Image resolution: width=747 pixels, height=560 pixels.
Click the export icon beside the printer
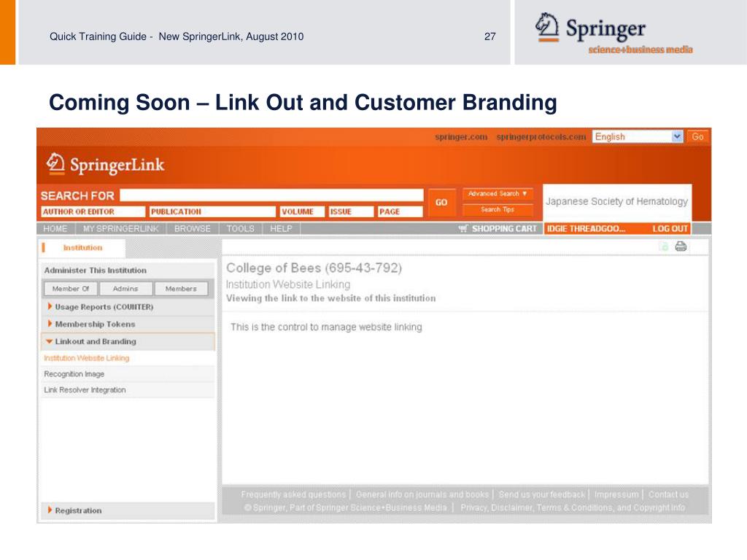pyautogui.click(x=664, y=246)
